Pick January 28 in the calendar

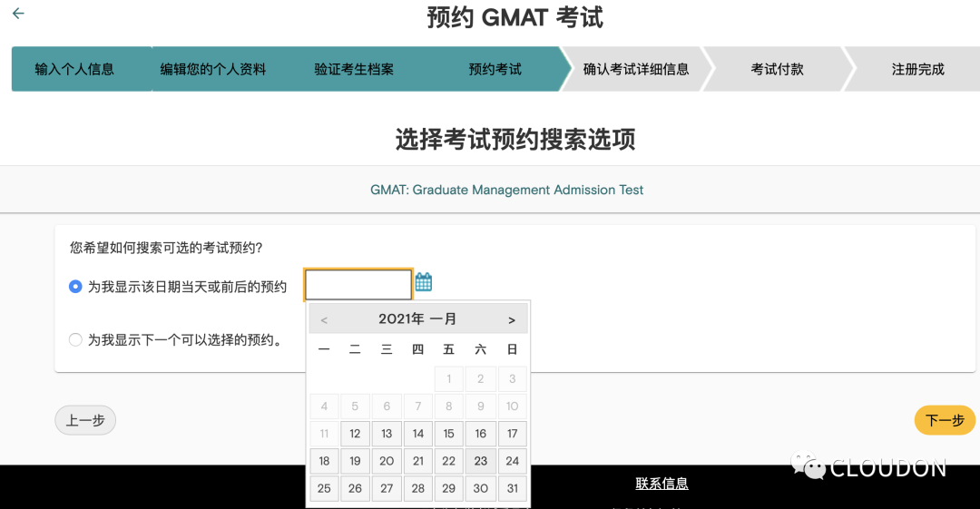(x=418, y=488)
